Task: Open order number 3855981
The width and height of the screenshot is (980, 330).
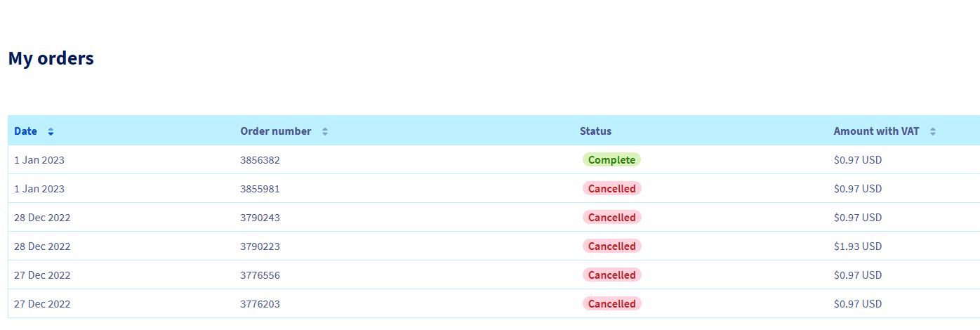Action: click(x=260, y=189)
